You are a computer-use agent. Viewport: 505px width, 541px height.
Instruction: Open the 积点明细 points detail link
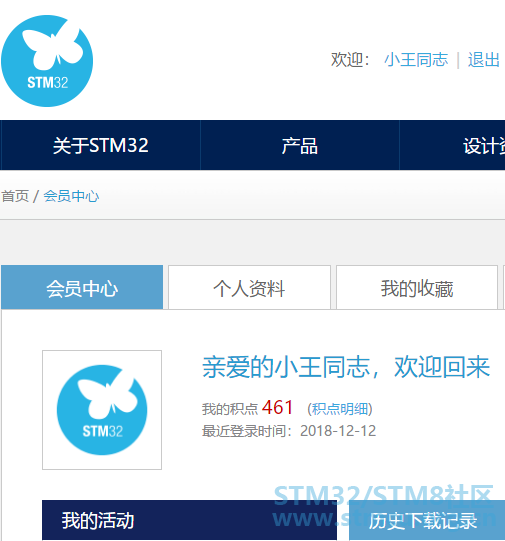coord(340,409)
